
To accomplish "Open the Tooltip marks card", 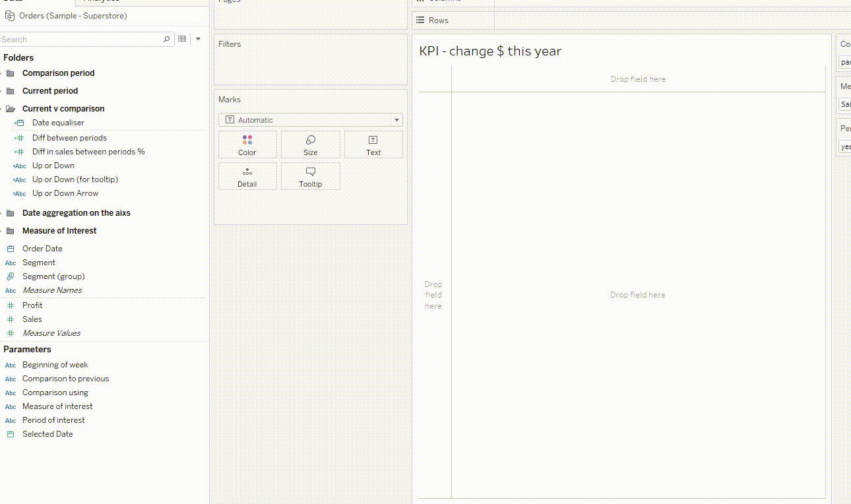I will pos(311,176).
